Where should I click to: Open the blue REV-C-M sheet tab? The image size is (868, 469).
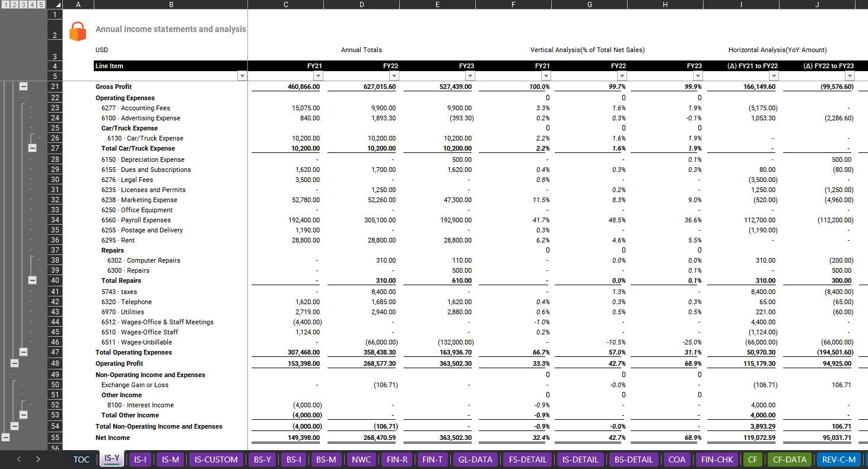pyautogui.click(x=839, y=460)
